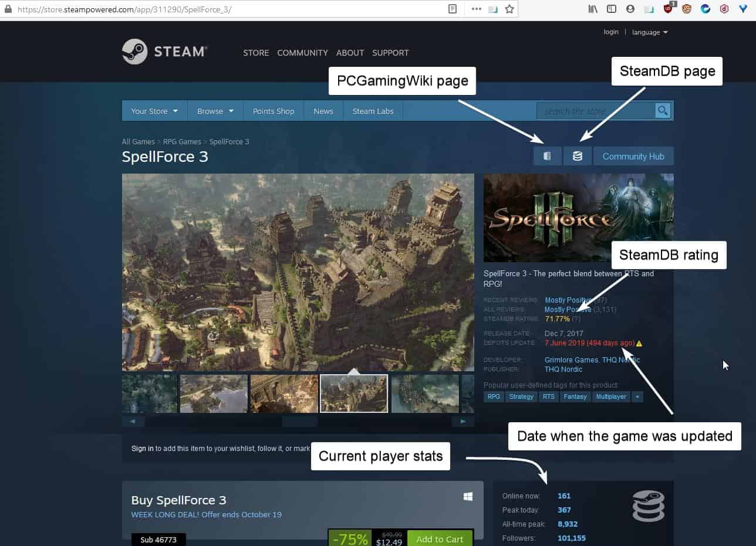Click the search the store input field
The image size is (756, 546).
click(595, 110)
